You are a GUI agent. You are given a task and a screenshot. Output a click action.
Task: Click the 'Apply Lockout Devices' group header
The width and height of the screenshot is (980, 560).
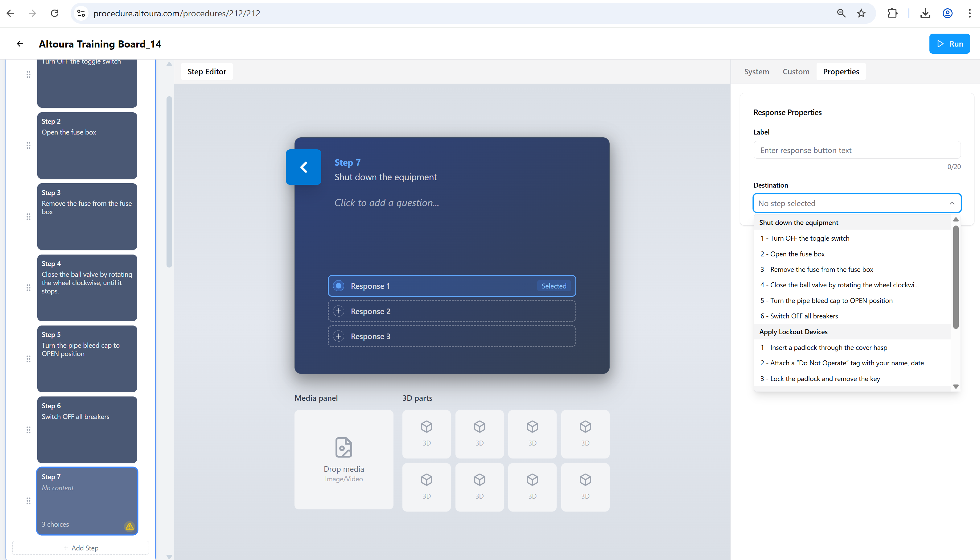pyautogui.click(x=852, y=332)
